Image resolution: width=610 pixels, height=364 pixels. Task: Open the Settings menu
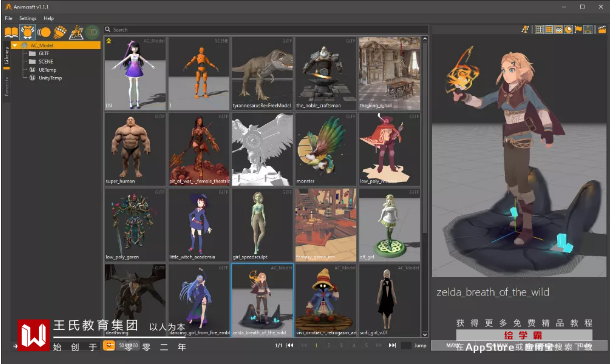[28, 18]
